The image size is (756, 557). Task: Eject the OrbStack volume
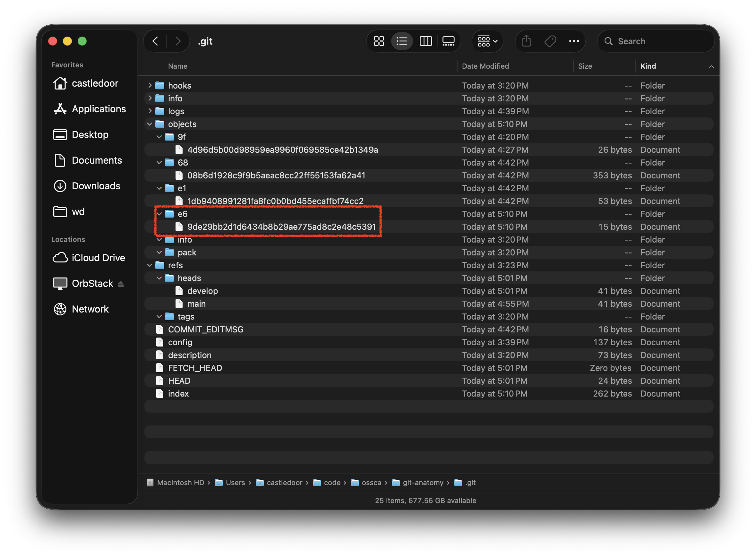121,284
